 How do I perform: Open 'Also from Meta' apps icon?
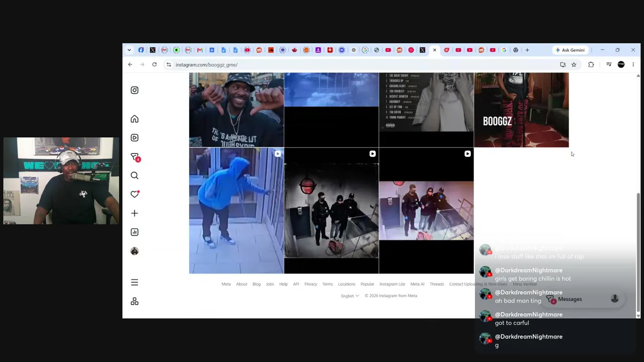[134, 301]
